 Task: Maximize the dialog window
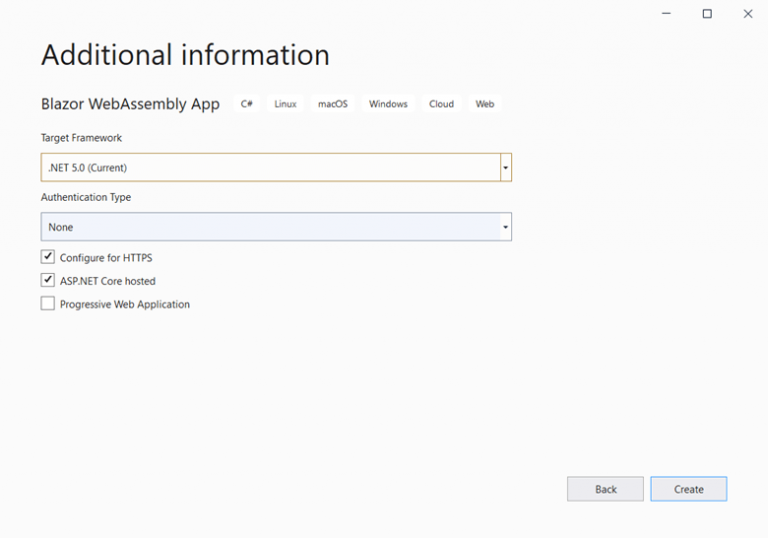tap(707, 14)
